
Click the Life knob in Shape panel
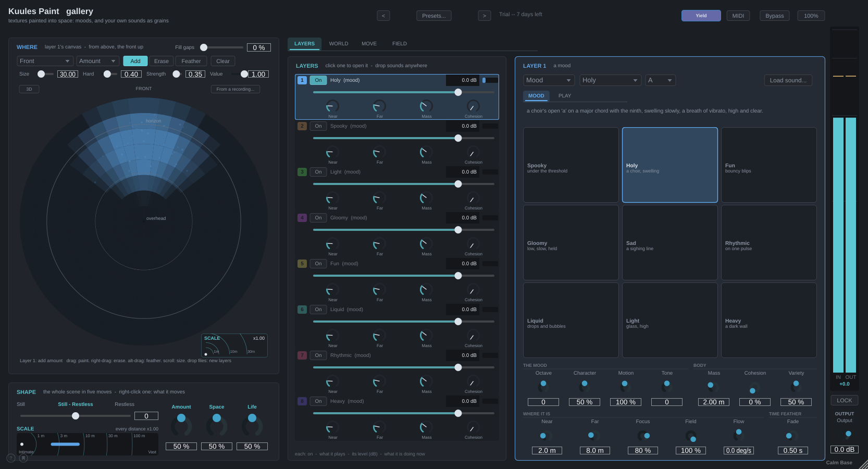tap(252, 426)
